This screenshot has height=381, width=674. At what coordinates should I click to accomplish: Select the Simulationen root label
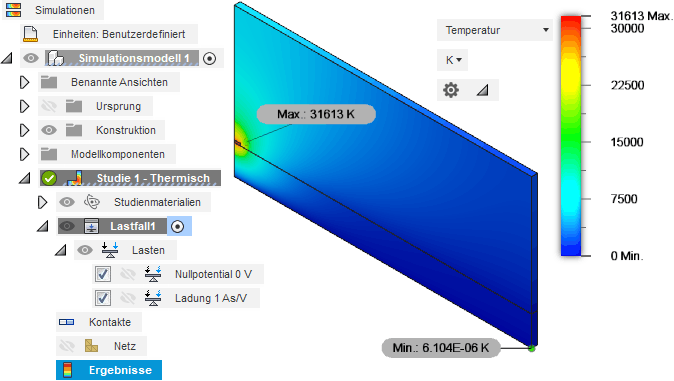[x=65, y=10]
